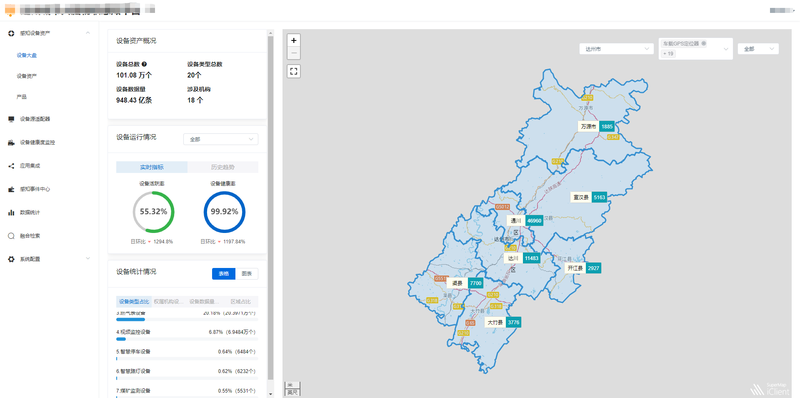Click the 融合检索 search icon
This screenshot has width=800, height=398.
click(11, 236)
